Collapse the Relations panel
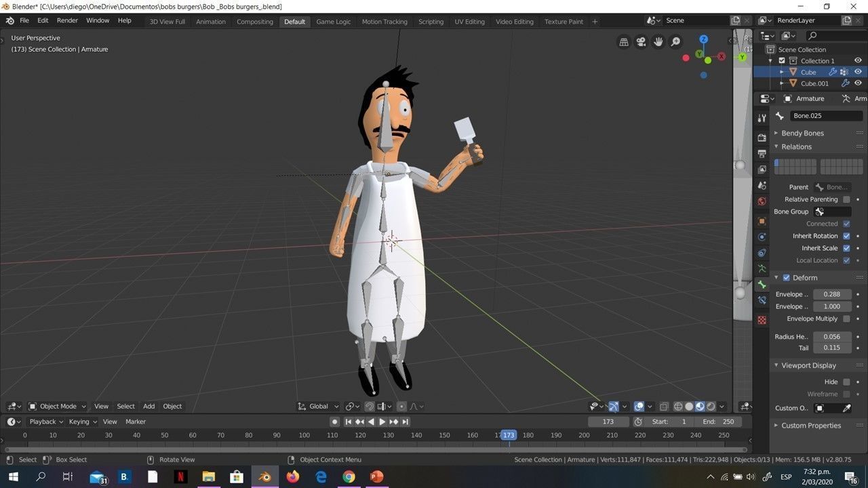Image resolution: width=868 pixels, height=488 pixels. [796, 146]
